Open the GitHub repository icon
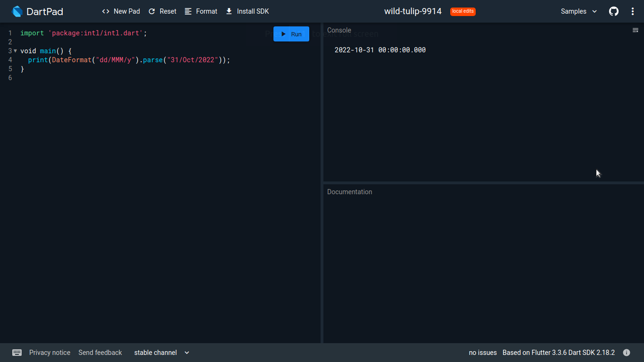Image resolution: width=644 pixels, height=362 pixels. tap(614, 11)
